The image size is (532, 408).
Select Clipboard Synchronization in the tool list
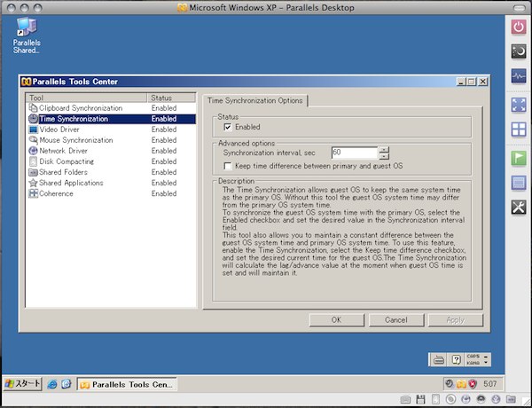tap(112, 108)
